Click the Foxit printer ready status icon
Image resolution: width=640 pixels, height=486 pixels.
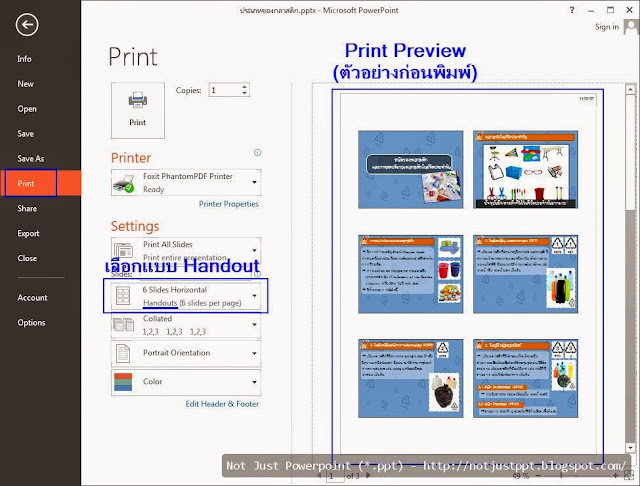coord(124,184)
